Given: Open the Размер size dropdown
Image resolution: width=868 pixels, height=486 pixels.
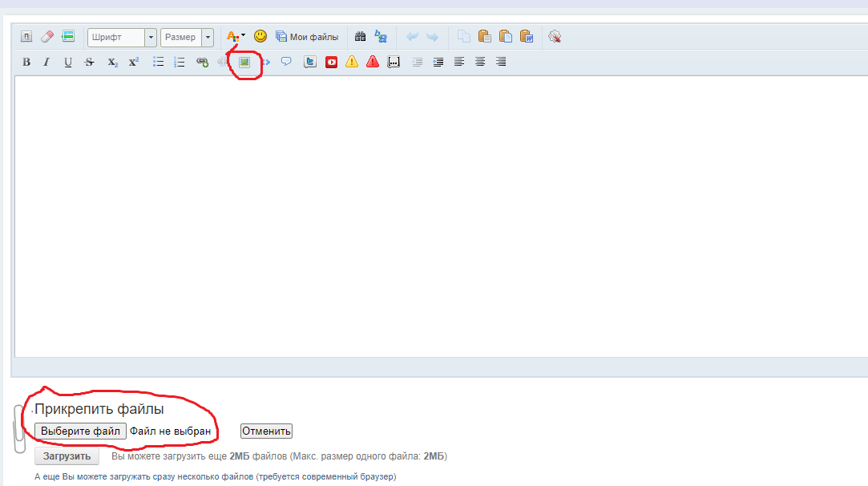Looking at the screenshot, I should pyautogui.click(x=208, y=37).
